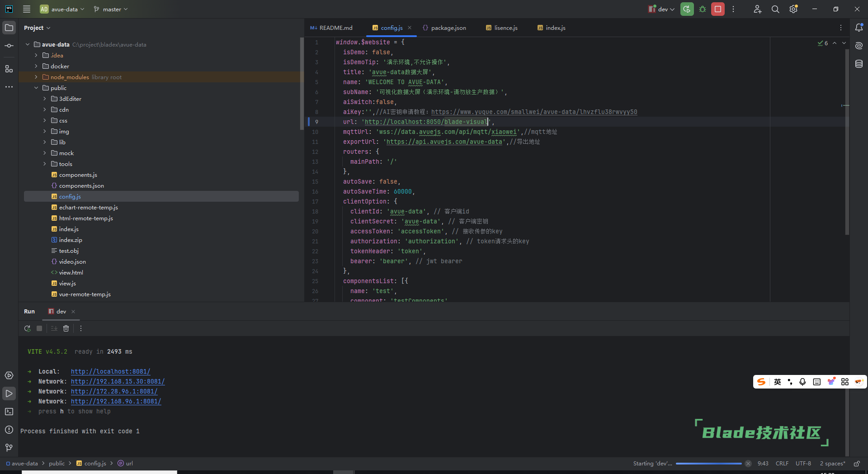Open the Git tool window
This screenshot has width=868, height=474.
click(x=9, y=448)
